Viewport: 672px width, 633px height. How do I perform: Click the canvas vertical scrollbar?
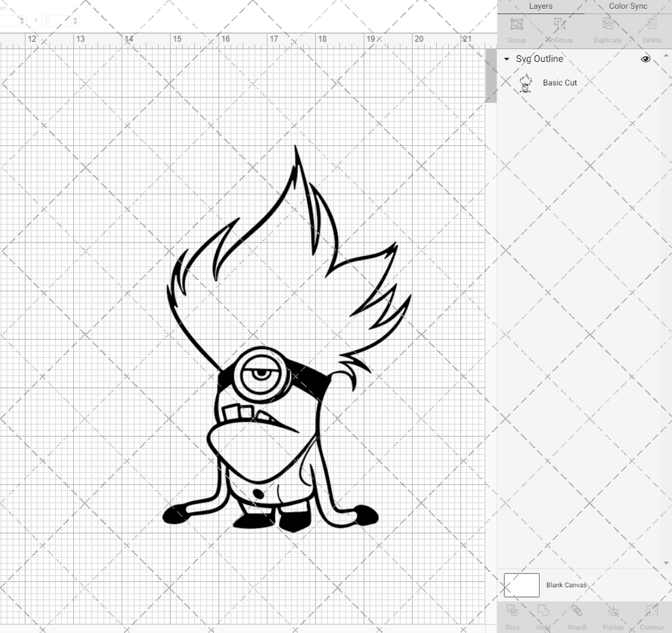point(489,75)
